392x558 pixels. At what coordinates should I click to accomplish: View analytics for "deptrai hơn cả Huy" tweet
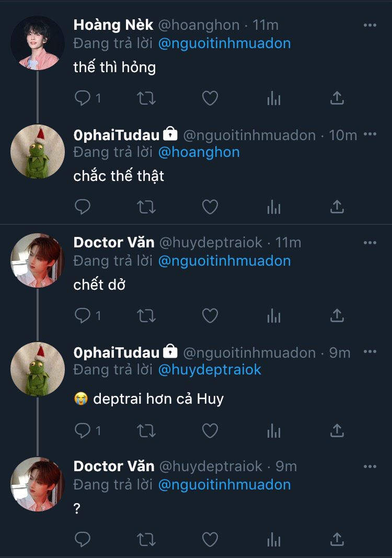(x=274, y=430)
